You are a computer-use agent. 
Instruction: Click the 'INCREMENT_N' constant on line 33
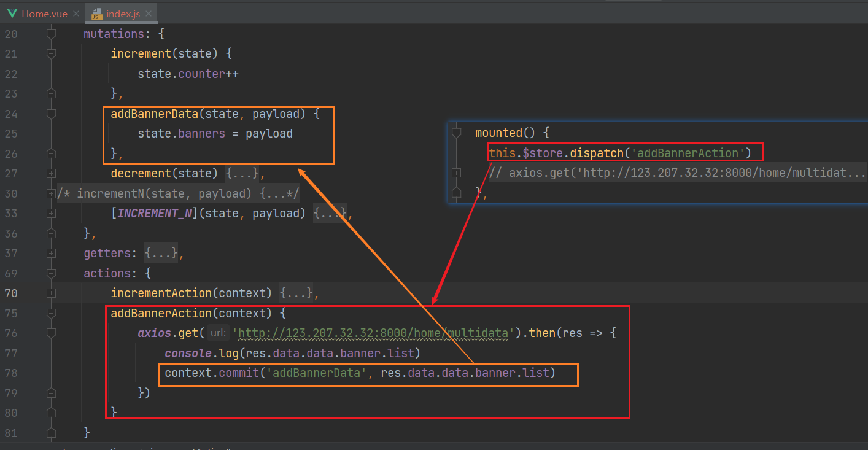[155, 214]
